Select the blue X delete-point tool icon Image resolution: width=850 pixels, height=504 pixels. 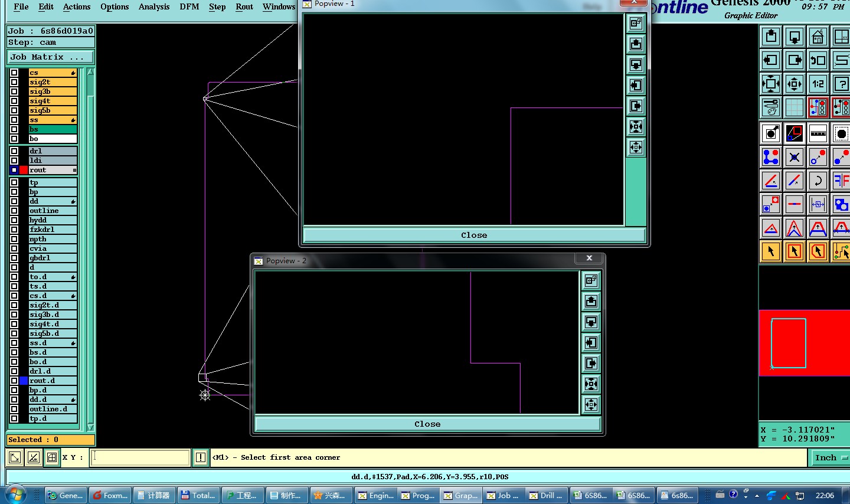click(x=795, y=157)
